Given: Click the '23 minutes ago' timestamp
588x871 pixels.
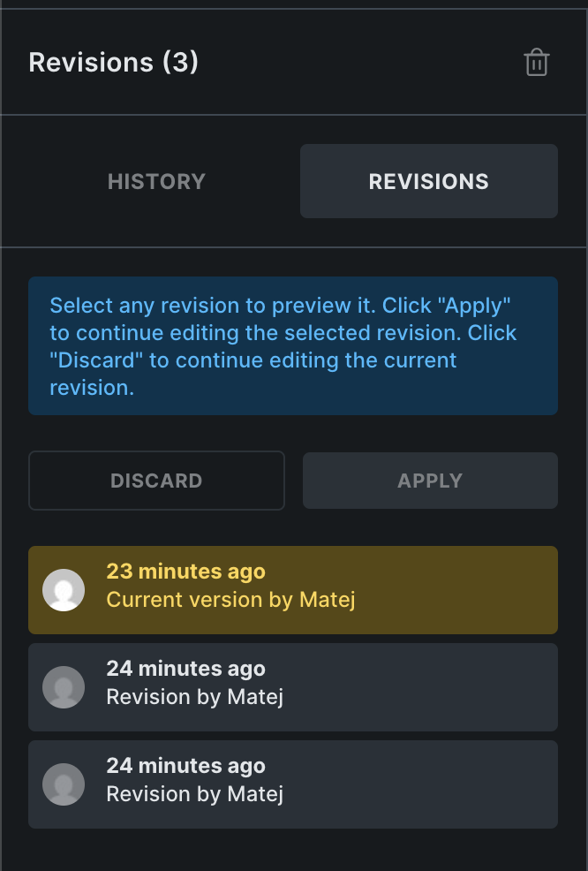Looking at the screenshot, I should (x=185, y=572).
